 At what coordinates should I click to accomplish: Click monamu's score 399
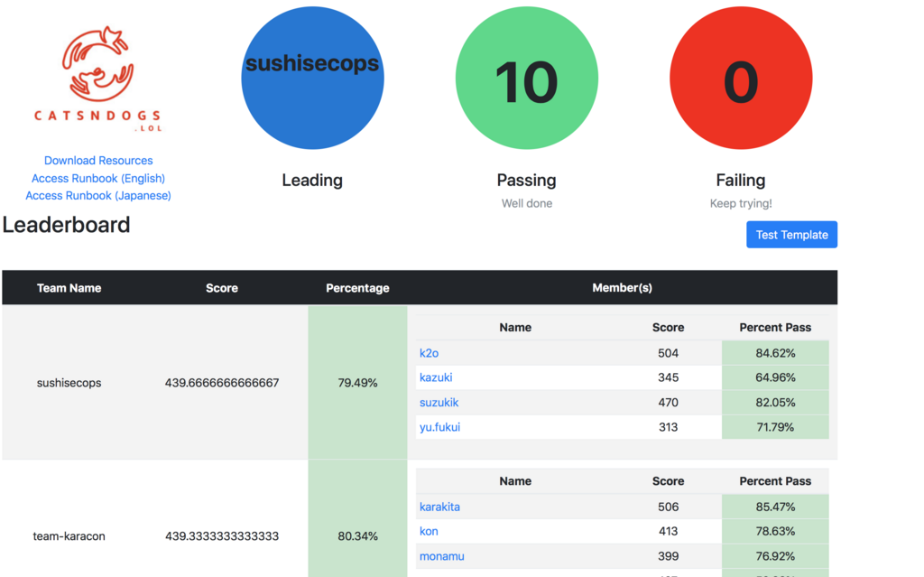(x=669, y=555)
